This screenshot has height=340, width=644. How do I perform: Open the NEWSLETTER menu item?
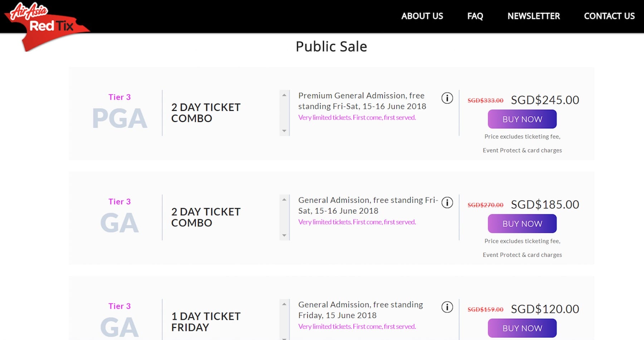pyautogui.click(x=533, y=16)
